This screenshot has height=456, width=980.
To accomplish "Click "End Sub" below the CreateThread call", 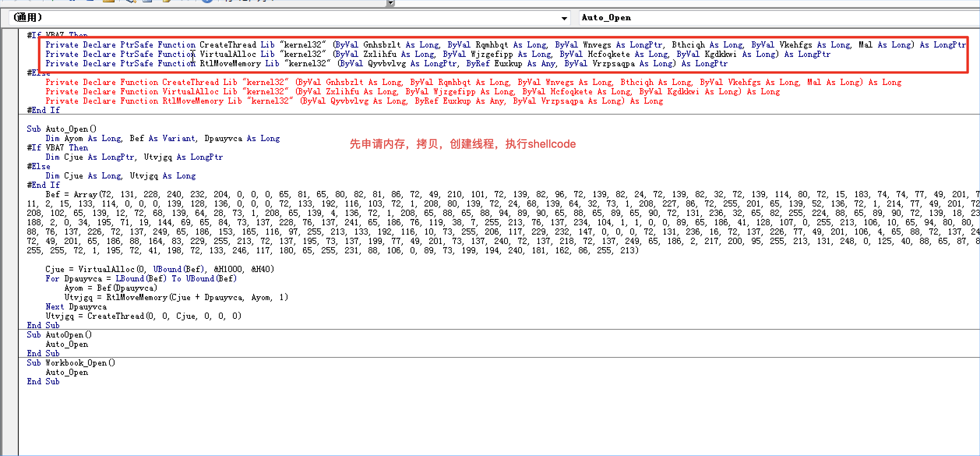I will tap(43, 325).
